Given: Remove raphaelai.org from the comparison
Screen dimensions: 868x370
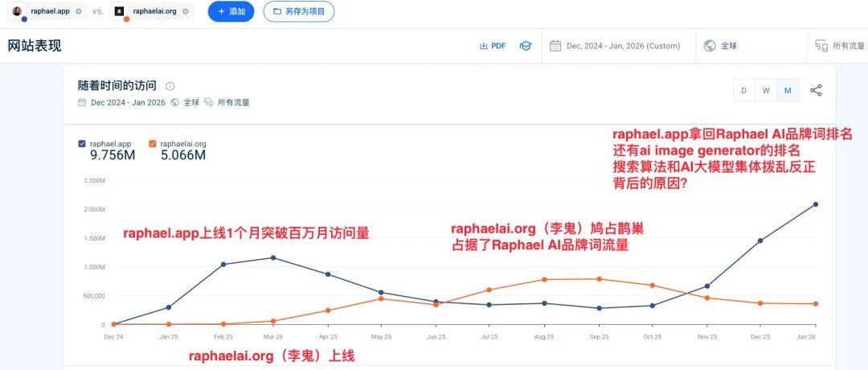Looking at the screenshot, I should tap(185, 12).
